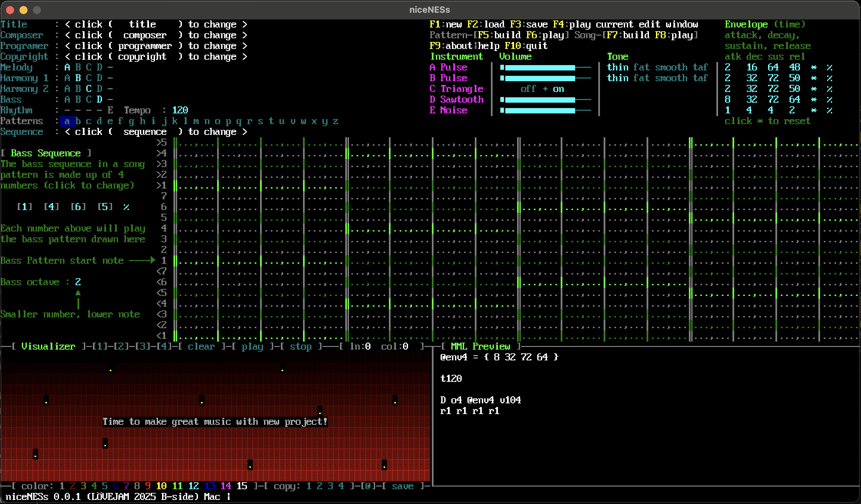This screenshot has height=504, width=861.
Task: Click sequence field to change sequence
Action: pos(145,132)
